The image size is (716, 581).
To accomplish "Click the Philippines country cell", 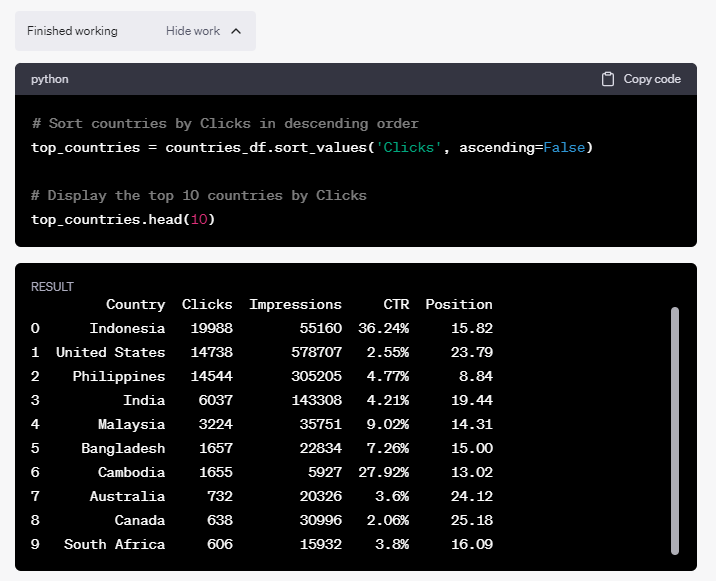I will [119, 376].
